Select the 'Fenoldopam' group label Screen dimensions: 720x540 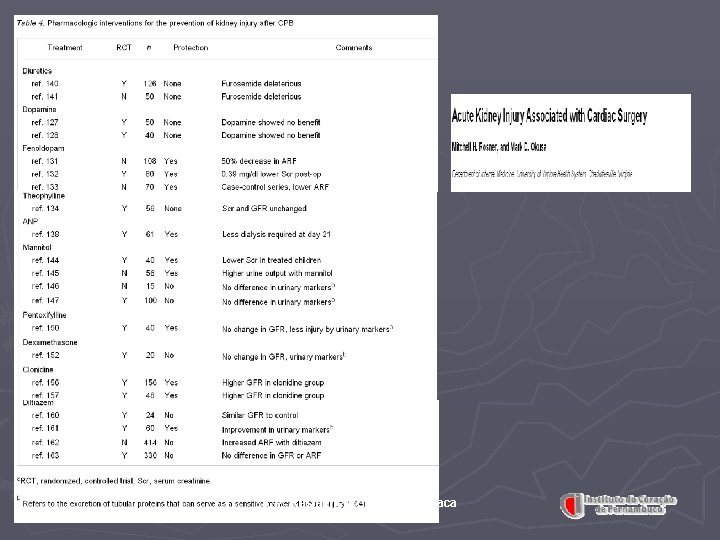click(x=43, y=148)
